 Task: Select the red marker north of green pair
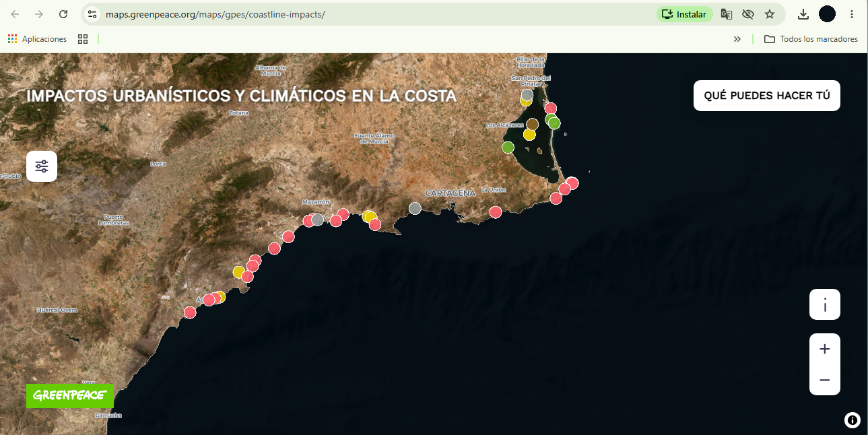(550, 108)
